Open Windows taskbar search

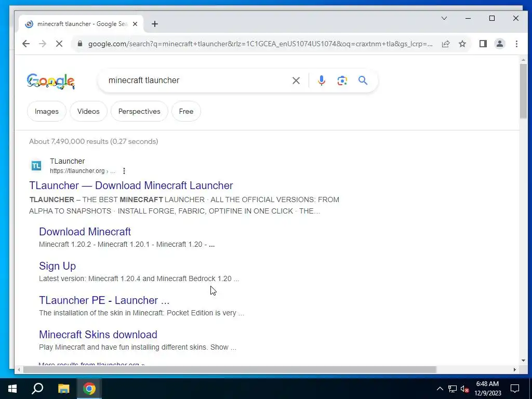point(37,389)
